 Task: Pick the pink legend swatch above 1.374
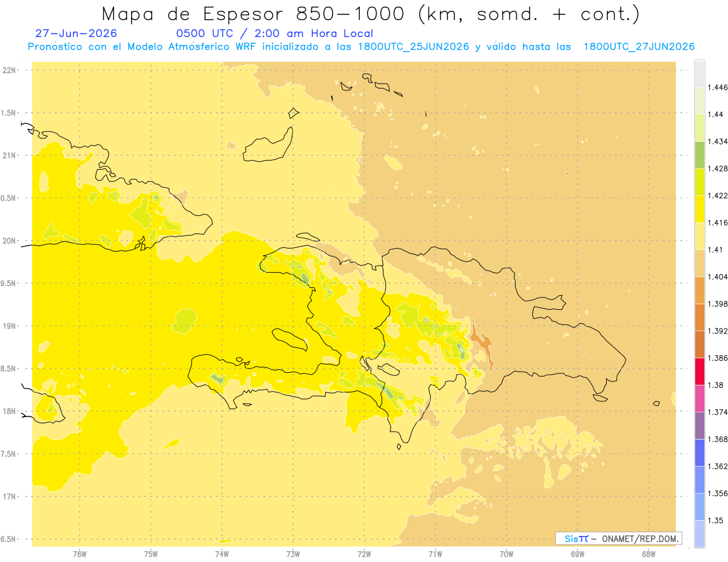pos(699,398)
